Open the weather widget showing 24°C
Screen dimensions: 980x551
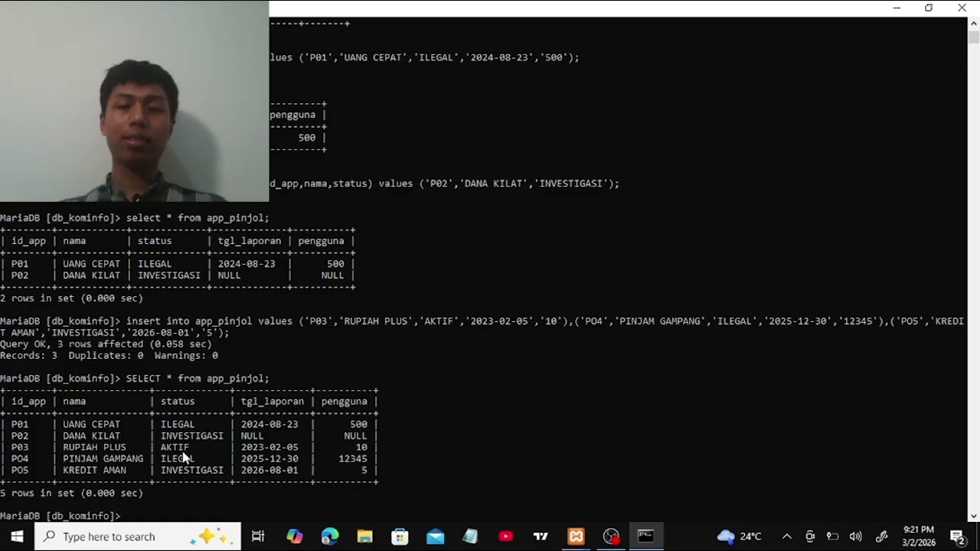coord(739,536)
